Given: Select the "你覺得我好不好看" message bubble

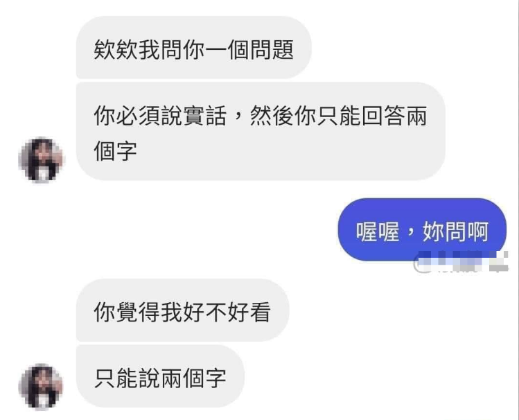Looking at the screenshot, I should tap(182, 310).
